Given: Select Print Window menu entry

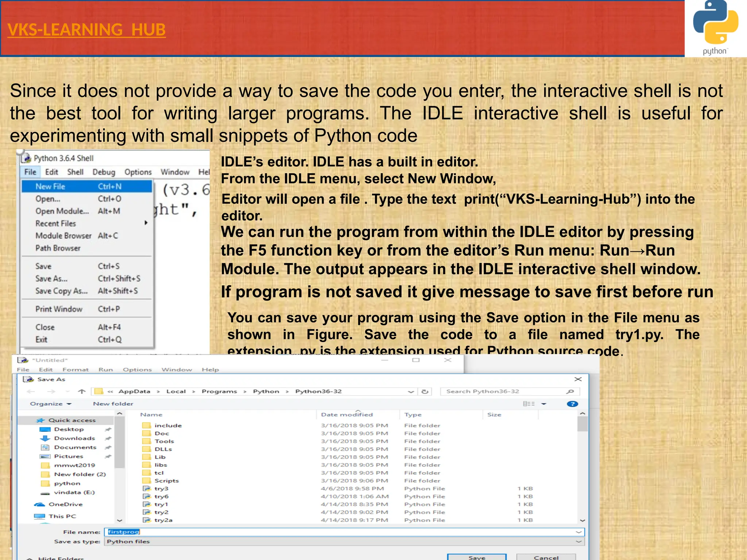Looking at the screenshot, I should click(x=87, y=309).
